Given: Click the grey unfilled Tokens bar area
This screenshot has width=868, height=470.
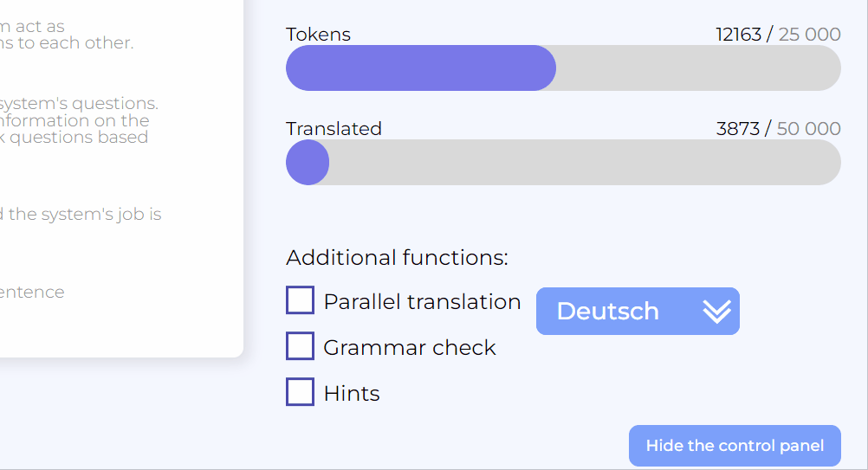Looking at the screenshot, I should [697, 68].
